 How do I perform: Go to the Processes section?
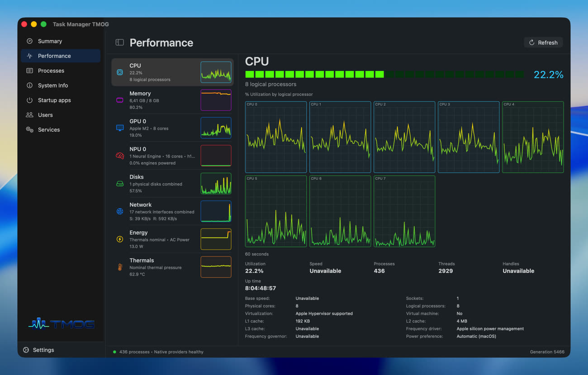[x=61, y=71]
